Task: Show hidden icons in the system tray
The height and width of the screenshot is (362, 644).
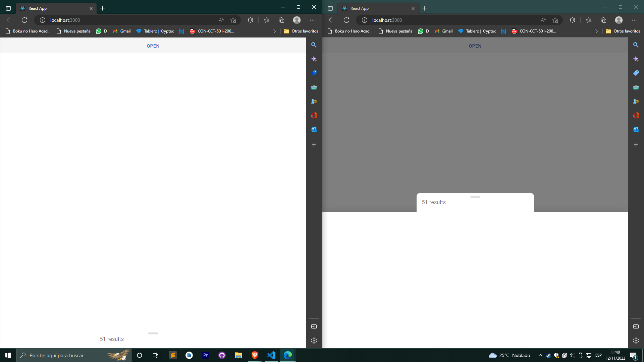Action: coord(540,355)
